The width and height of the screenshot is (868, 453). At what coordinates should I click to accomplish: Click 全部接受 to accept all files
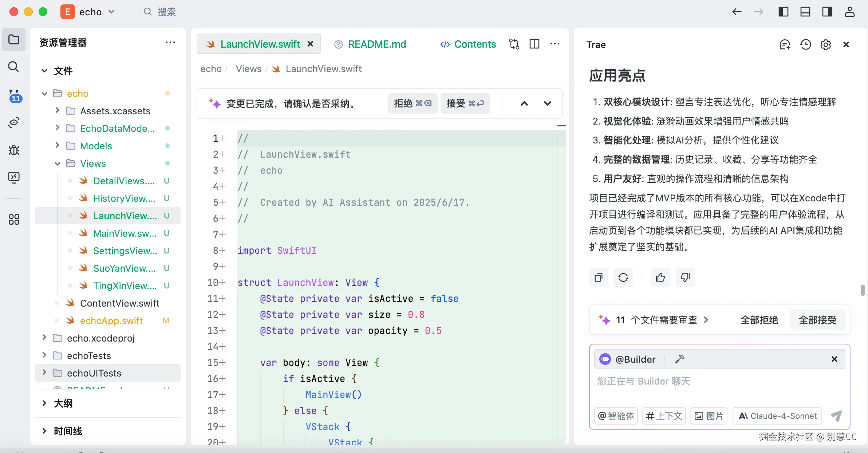tap(817, 320)
